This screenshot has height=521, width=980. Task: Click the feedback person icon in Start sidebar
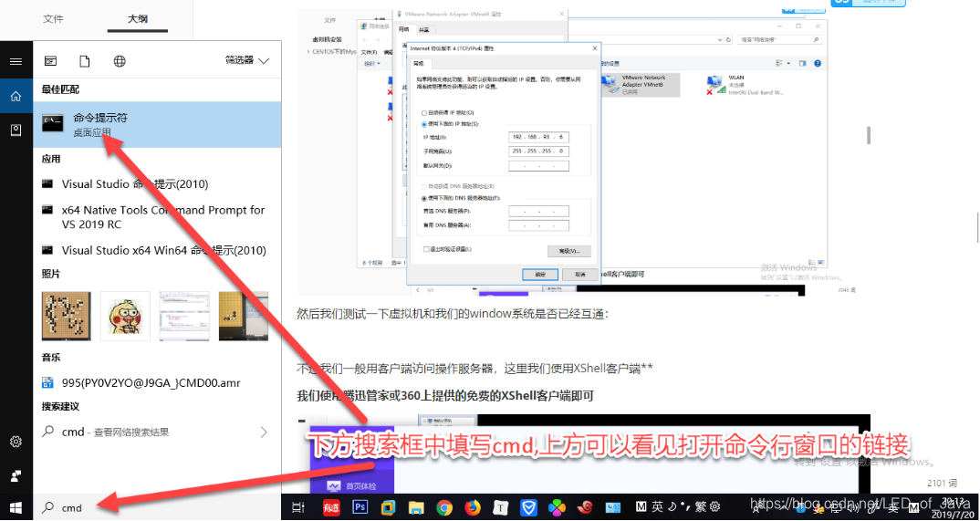[16, 476]
